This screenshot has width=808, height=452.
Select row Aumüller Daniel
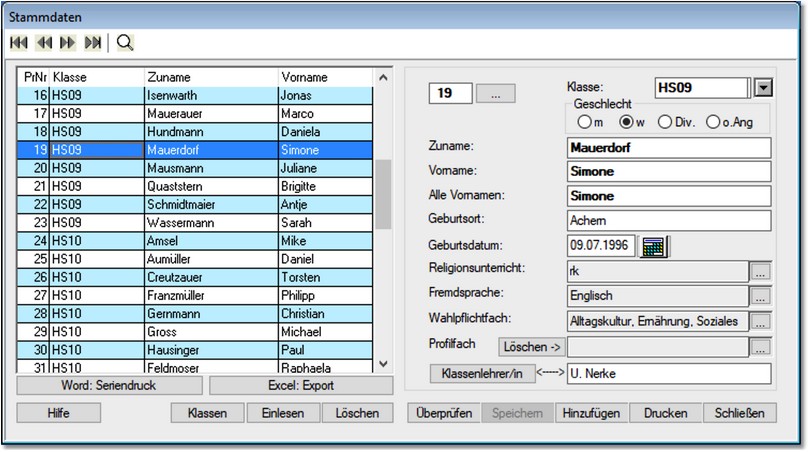(195, 259)
